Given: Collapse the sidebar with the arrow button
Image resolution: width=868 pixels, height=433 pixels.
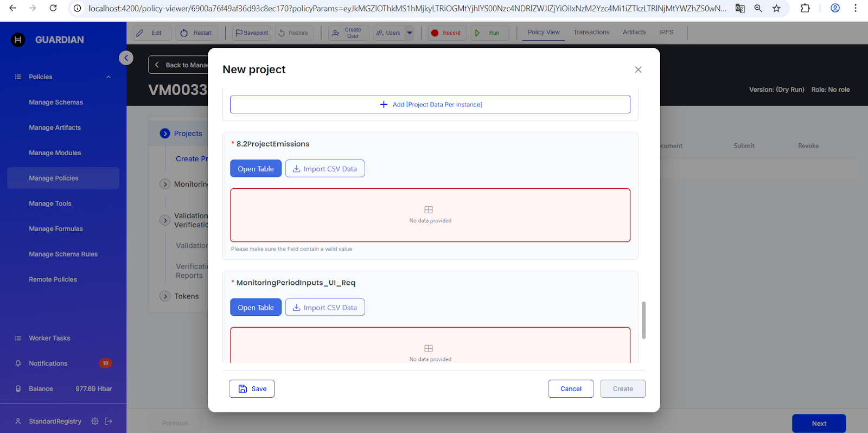Looking at the screenshot, I should [126, 58].
